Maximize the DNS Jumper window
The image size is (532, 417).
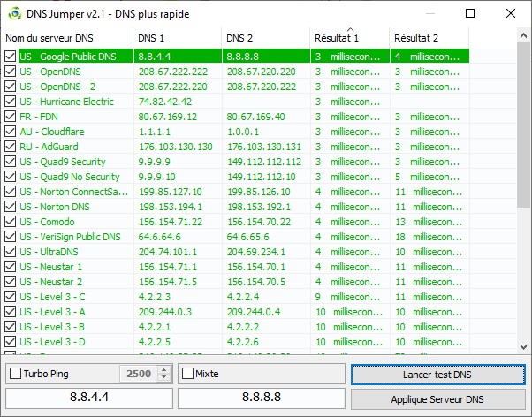pos(469,13)
